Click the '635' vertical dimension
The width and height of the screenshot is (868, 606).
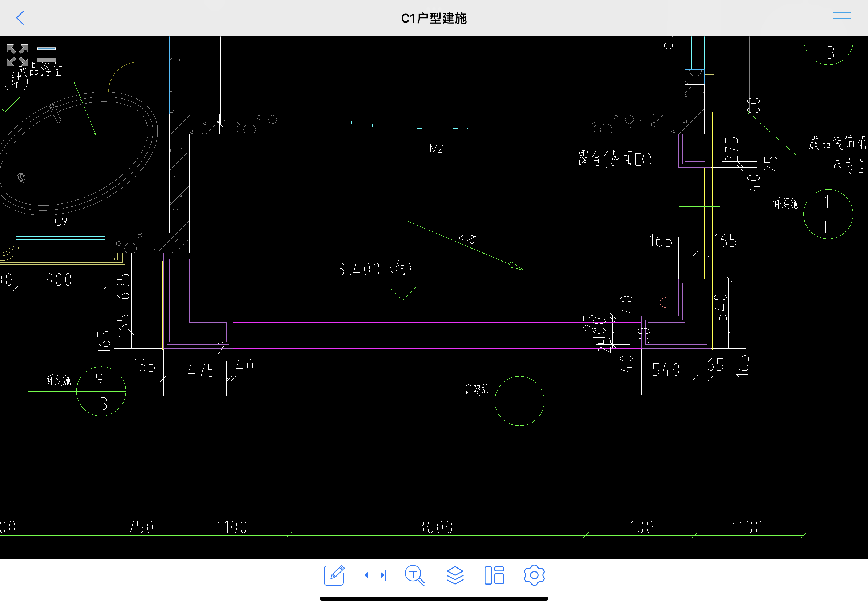[x=123, y=286]
